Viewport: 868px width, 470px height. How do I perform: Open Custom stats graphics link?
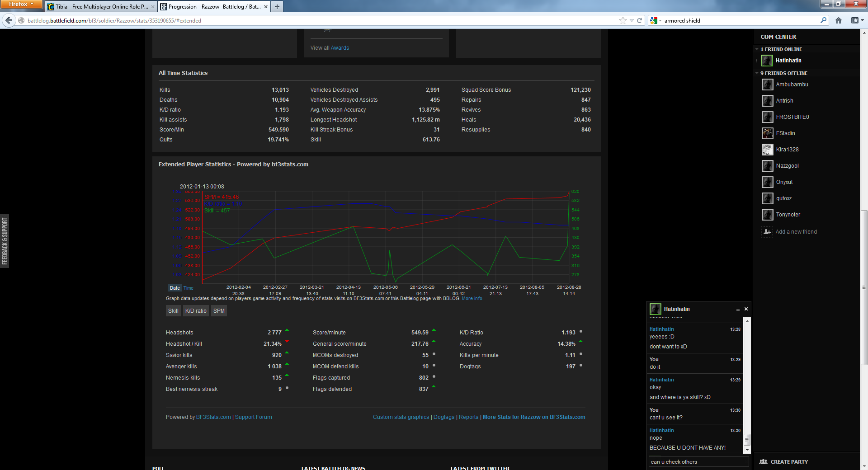(401, 417)
